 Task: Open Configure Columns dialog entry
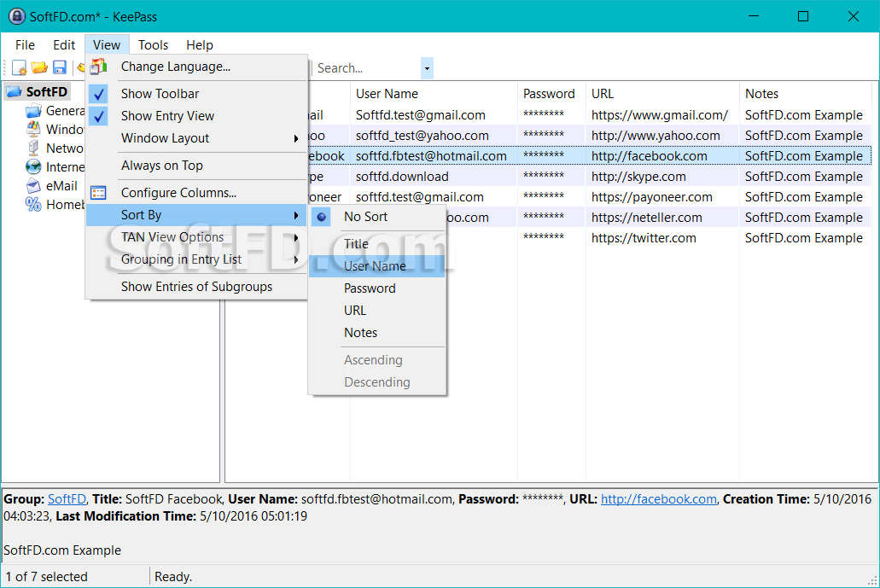[x=196, y=193]
